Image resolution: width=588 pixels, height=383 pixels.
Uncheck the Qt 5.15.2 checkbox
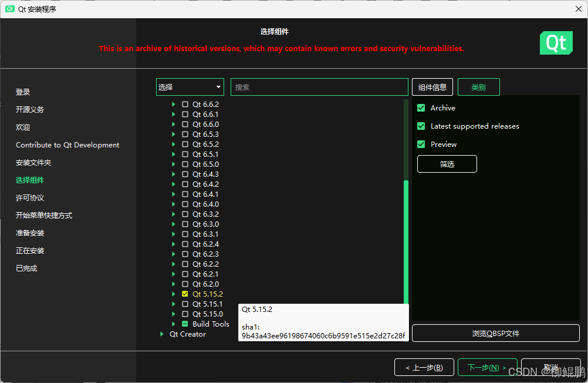[185, 294]
